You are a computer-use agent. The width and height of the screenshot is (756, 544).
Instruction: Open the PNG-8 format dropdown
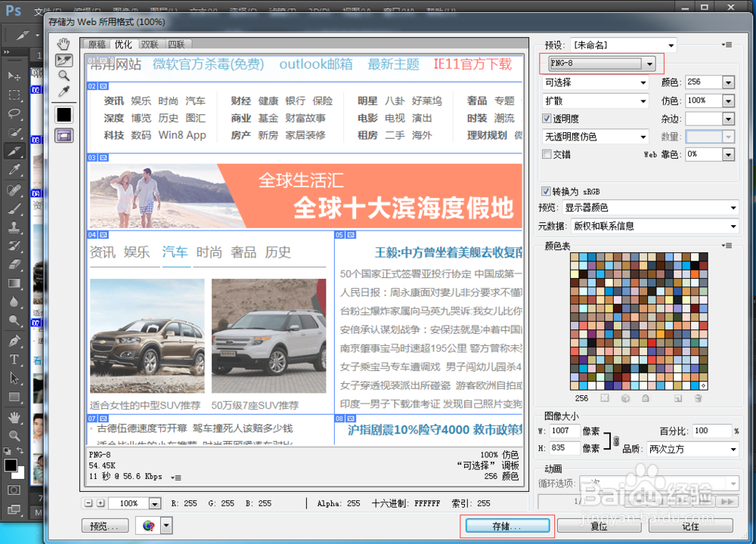point(649,63)
